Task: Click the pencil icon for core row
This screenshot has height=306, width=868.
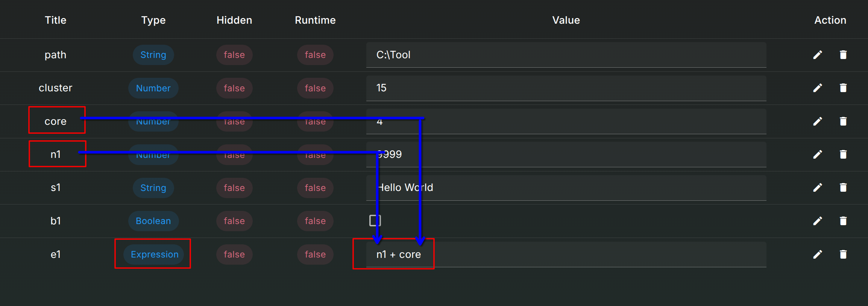Action: coord(817,121)
